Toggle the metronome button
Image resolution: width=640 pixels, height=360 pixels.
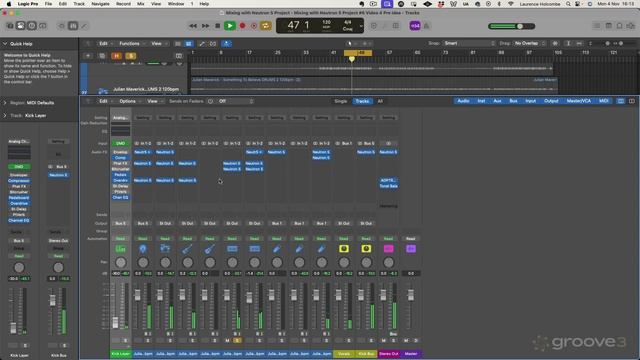426,26
